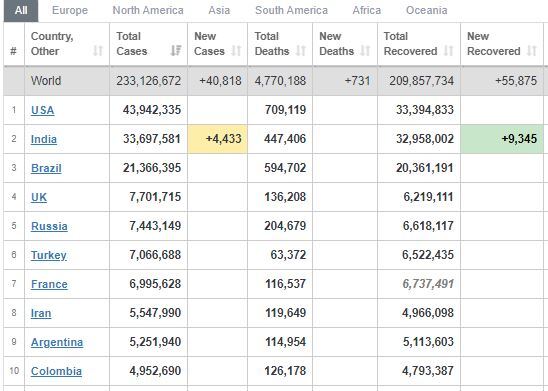The height and width of the screenshot is (391, 548).
Task: Click the Total Cases header text
Action: pos(131,44)
